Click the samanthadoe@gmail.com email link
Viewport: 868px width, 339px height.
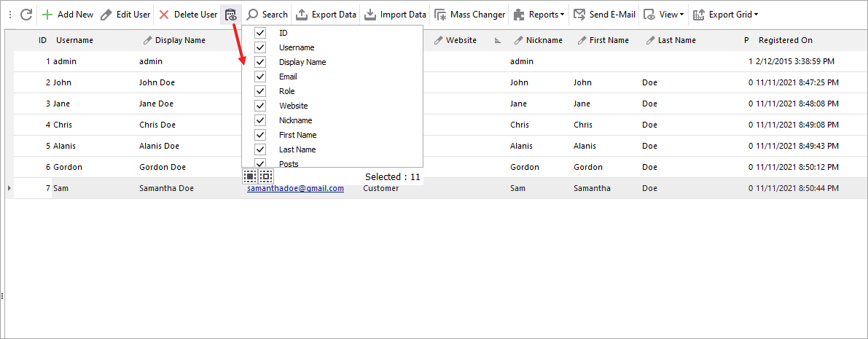295,188
